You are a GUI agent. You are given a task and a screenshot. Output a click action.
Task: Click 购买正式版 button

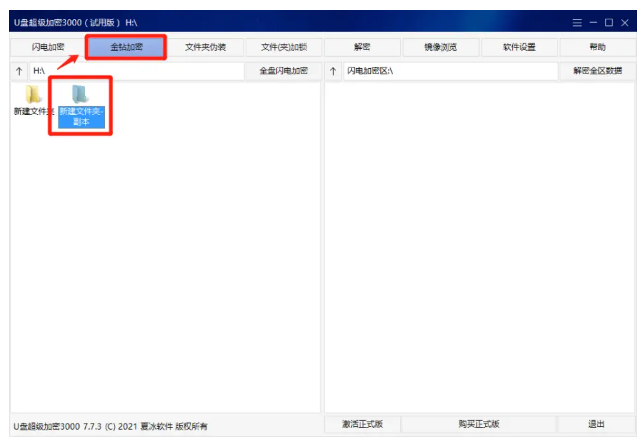[479, 425]
